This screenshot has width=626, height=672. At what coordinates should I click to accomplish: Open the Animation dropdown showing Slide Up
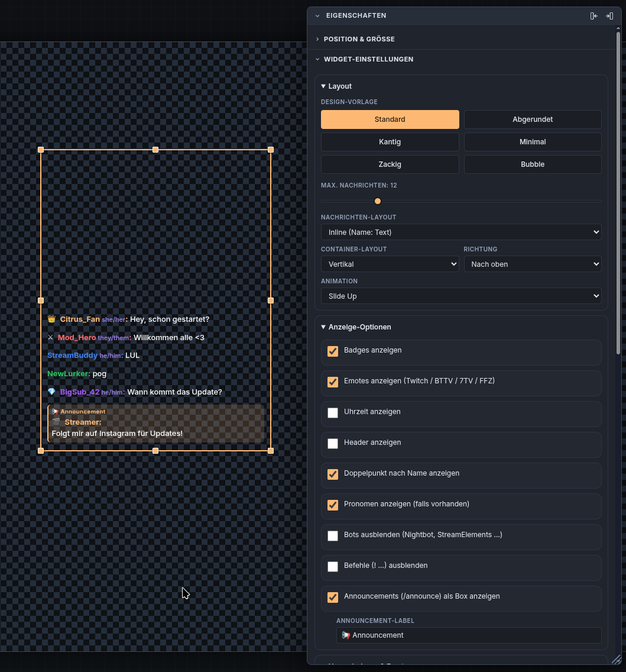click(460, 296)
